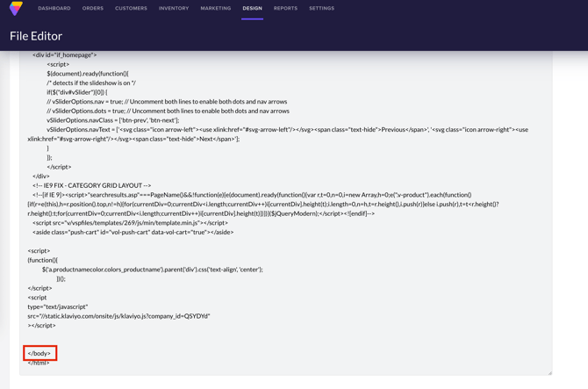Click the File Editor page heading
Viewport: 588px width, 389px height.
36,36
